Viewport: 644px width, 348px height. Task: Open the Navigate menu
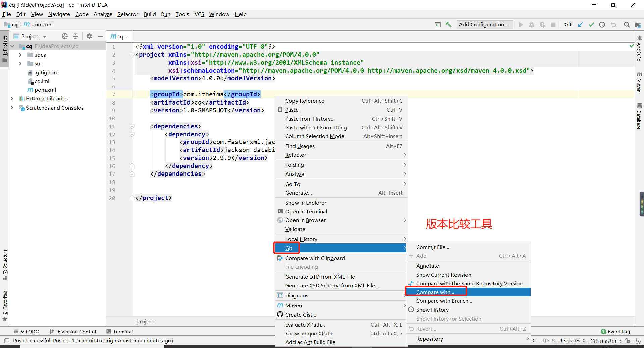[x=59, y=14]
